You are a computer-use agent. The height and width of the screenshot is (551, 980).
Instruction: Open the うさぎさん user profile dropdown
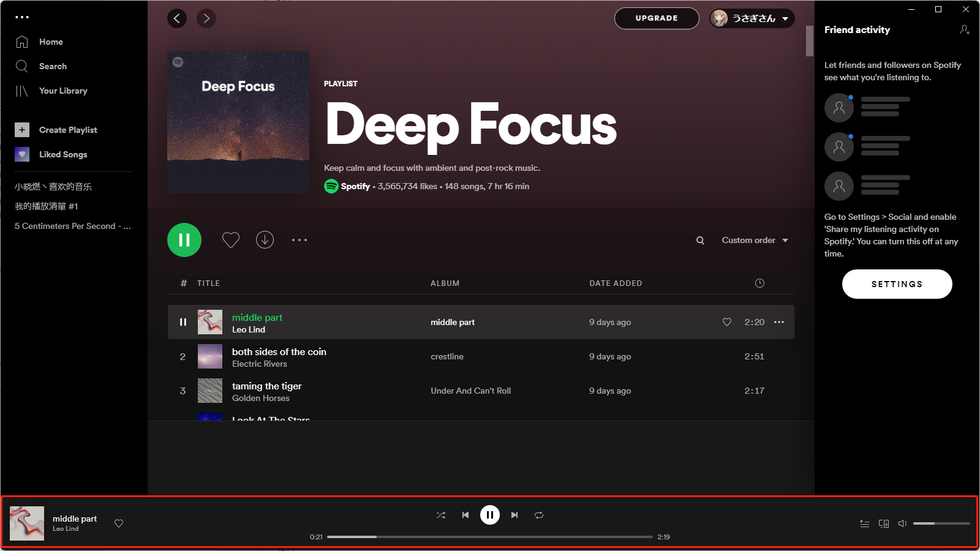point(752,18)
